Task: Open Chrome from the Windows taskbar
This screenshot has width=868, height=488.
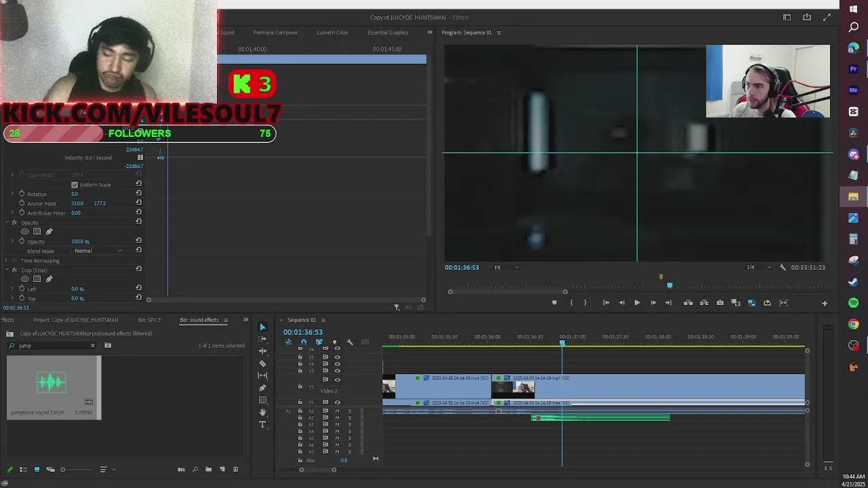Action: tap(853, 324)
